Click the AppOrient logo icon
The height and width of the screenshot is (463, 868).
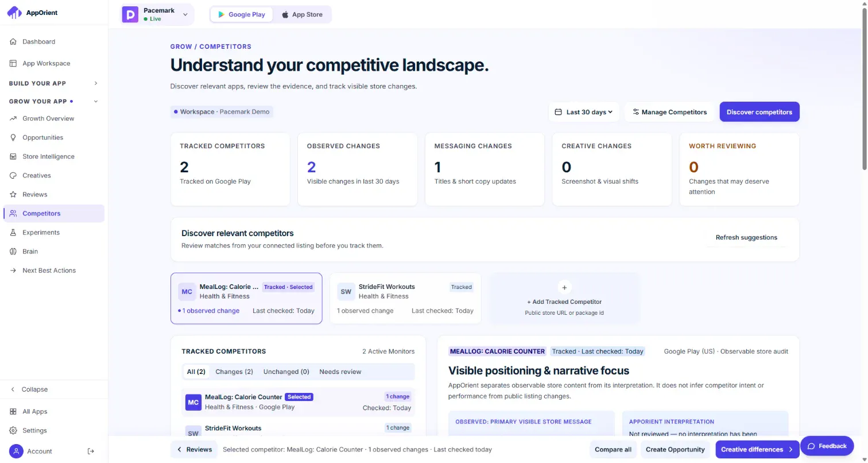pos(14,13)
